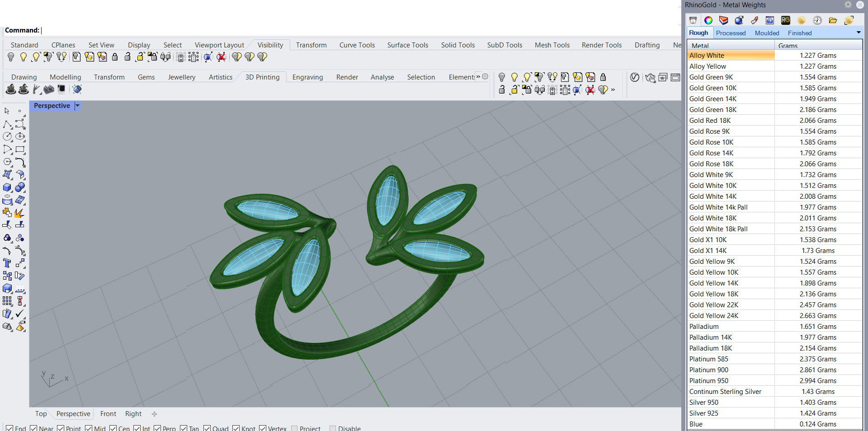Screen dimensions: 868x431
Task: Click the color wheel icon in Metal Weights panel
Action: tap(708, 20)
